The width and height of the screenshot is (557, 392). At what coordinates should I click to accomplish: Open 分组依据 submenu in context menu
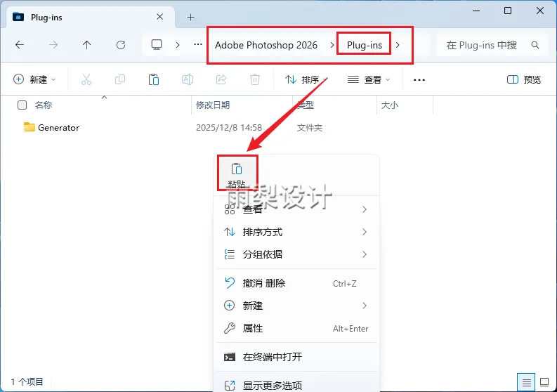(296, 254)
